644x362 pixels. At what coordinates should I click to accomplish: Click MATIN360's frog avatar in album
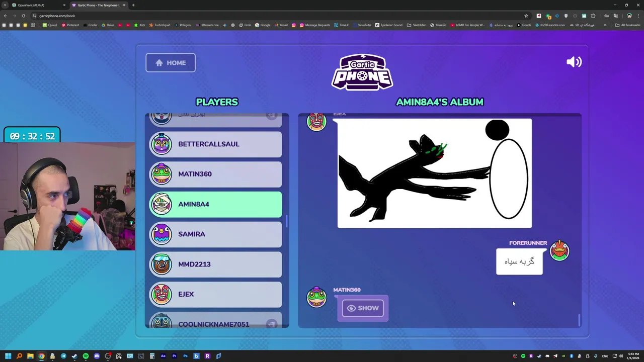pyautogui.click(x=316, y=297)
